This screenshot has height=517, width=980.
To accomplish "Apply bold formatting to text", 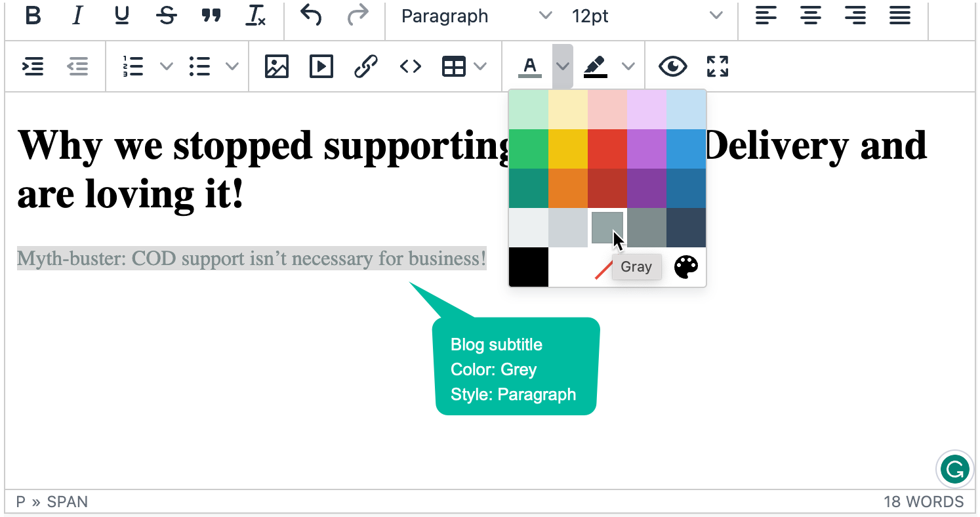I will coord(32,16).
